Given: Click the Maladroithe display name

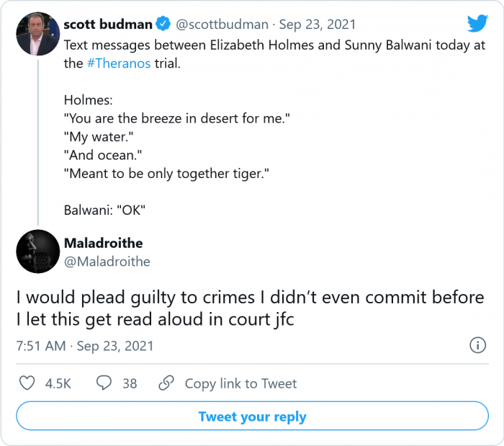Looking at the screenshot, I should click(x=103, y=243).
